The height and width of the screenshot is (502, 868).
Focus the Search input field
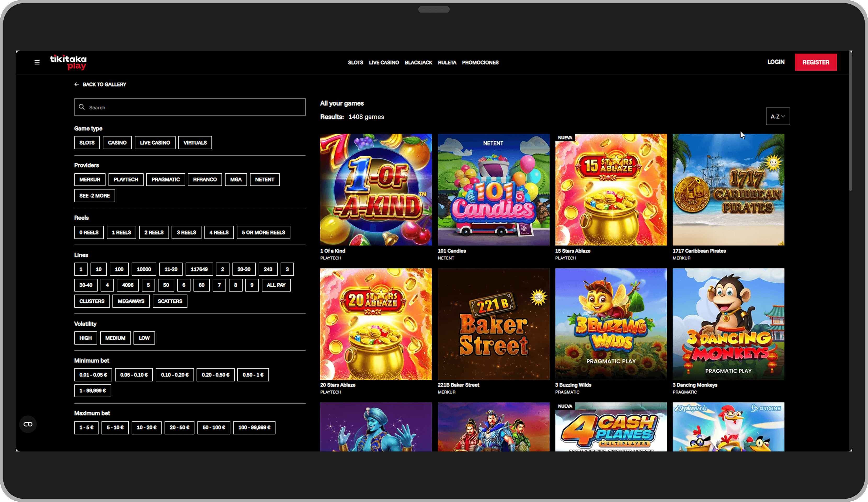click(190, 107)
